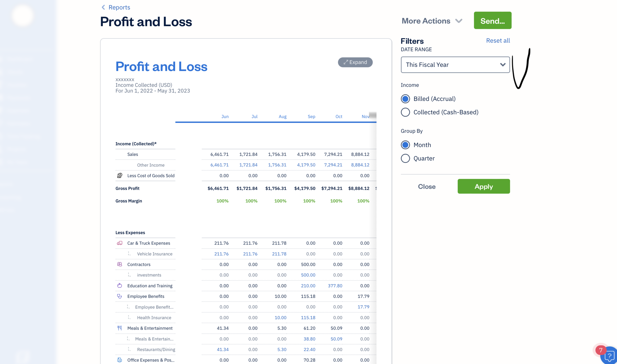This screenshot has height=364, width=617.
Task: Click the Cost of Goods Sold icon
Action: [120, 176]
